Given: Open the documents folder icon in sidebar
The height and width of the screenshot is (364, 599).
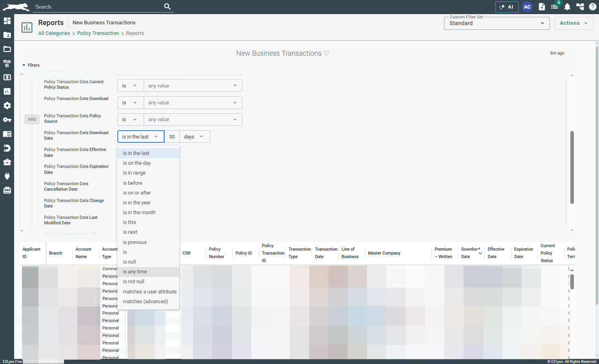Looking at the screenshot, I should click(x=7, y=49).
